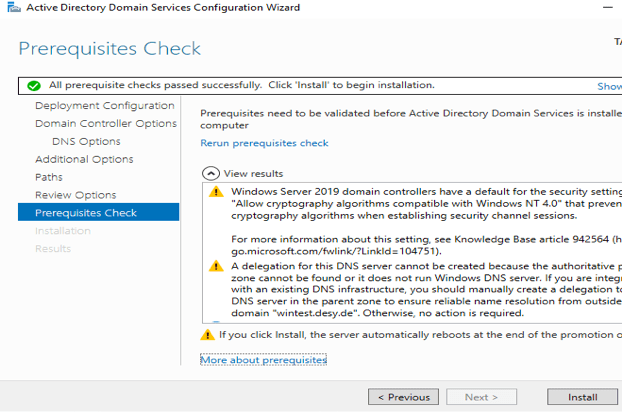
Task: Select DNS Options in the sidebar
Action: (86, 142)
